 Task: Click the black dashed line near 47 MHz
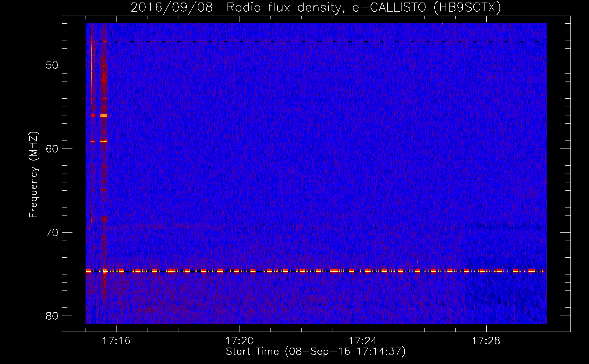pyautogui.click(x=316, y=41)
